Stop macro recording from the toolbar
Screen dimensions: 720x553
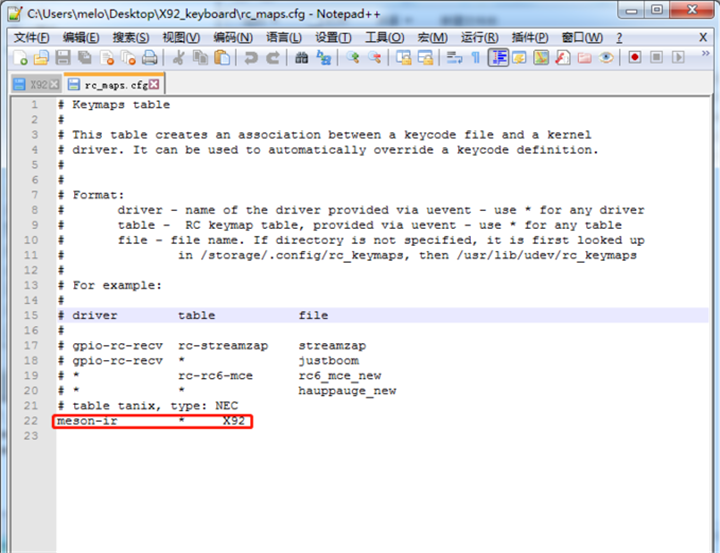[657, 58]
